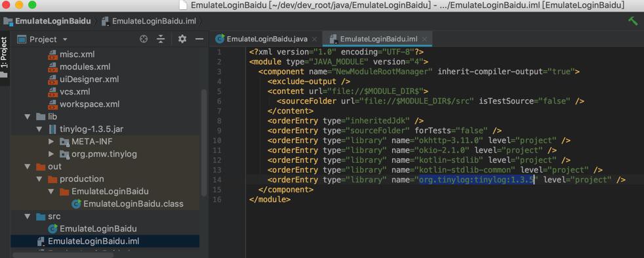Select modules.xml in project tree
644x258 pixels.
tap(85, 66)
